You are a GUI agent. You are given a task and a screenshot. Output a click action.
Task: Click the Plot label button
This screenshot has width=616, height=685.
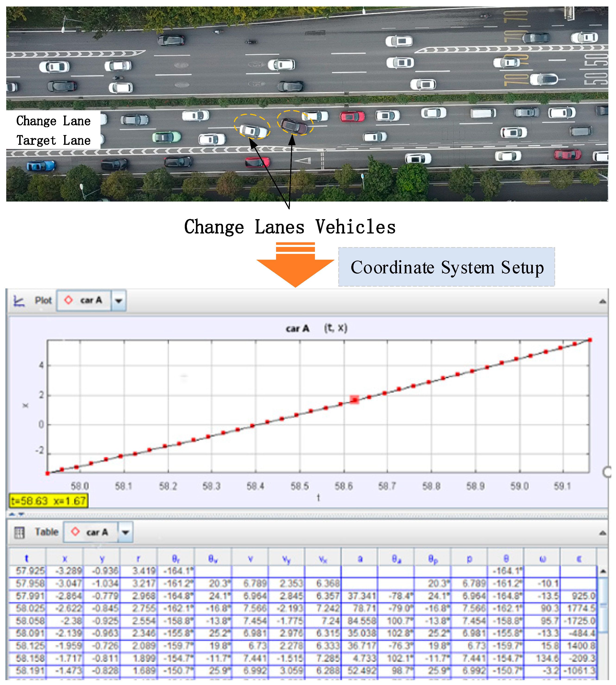43,300
